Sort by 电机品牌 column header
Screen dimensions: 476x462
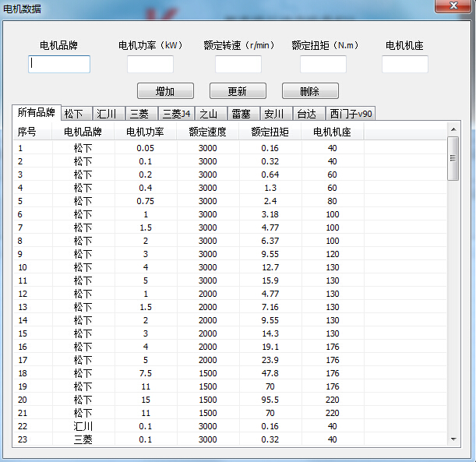tap(83, 132)
